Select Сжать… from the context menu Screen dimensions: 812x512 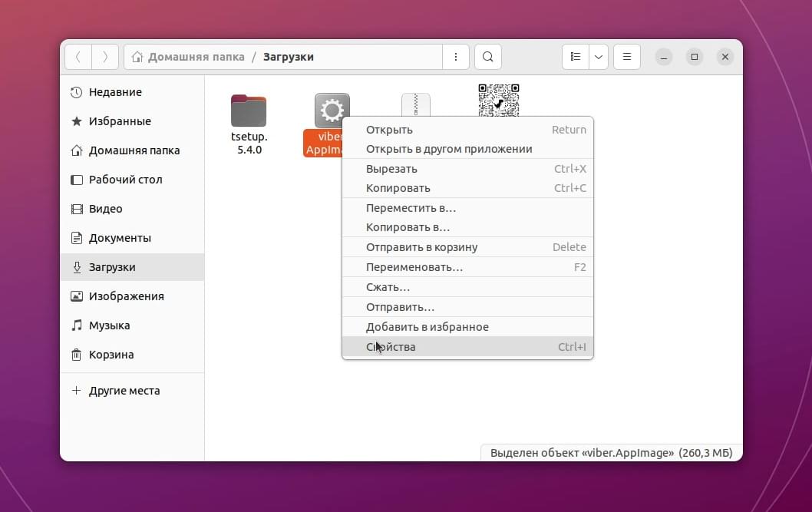467,287
